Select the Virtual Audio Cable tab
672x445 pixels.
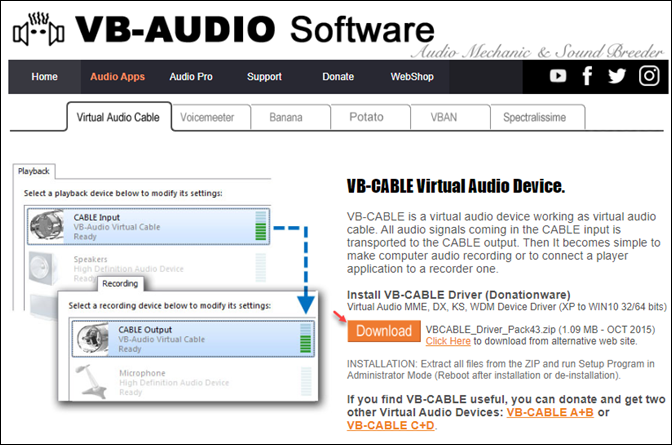[x=119, y=117]
